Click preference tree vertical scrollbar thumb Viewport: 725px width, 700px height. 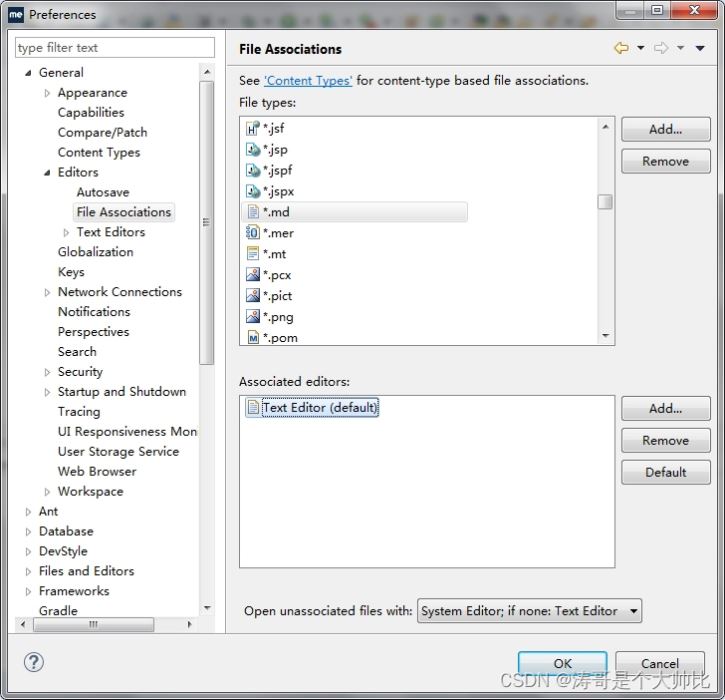tap(207, 223)
